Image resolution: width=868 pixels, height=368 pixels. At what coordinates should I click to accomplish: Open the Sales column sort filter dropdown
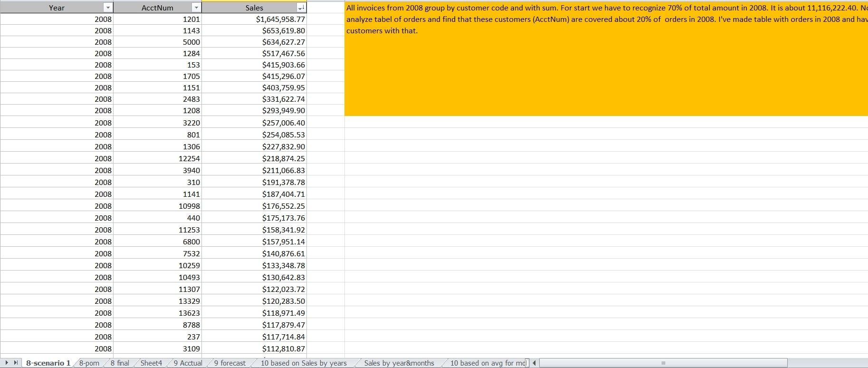[x=301, y=8]
